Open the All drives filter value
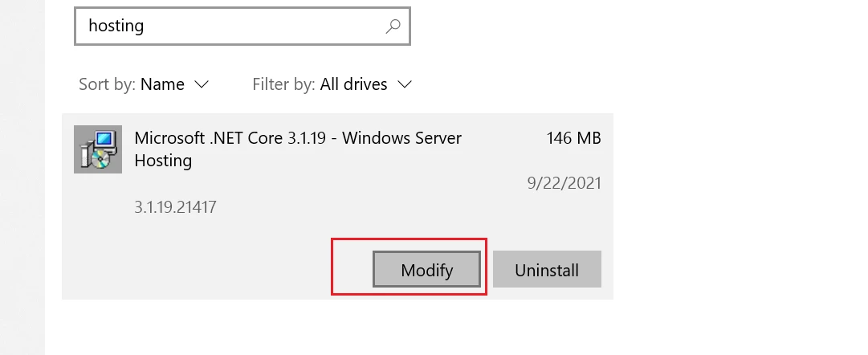This screenshot has width=868, height=355. coord(354,84)
